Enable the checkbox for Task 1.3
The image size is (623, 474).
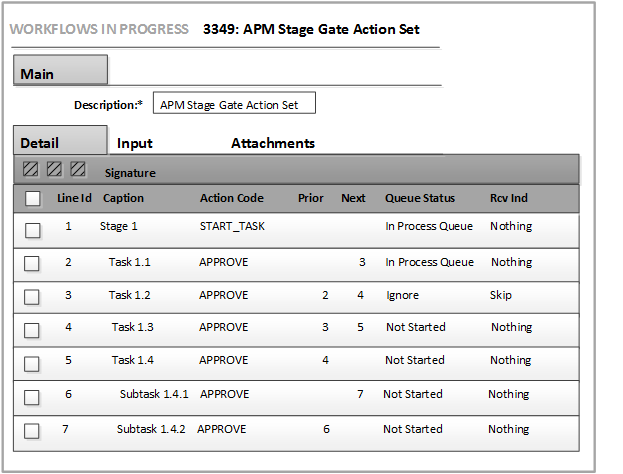[x=32, y=329]
